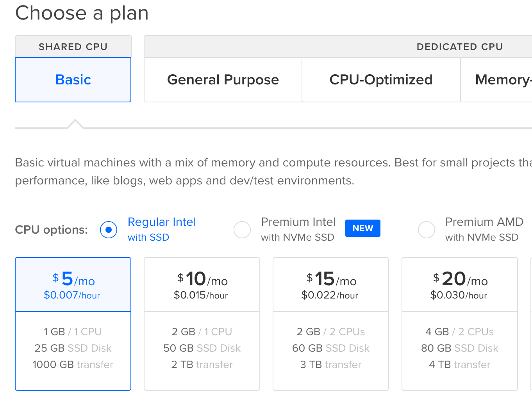This screenshot has height=404, width=532.
Task: Click the 'Choose a plan' heading
Action: point(82,13)
